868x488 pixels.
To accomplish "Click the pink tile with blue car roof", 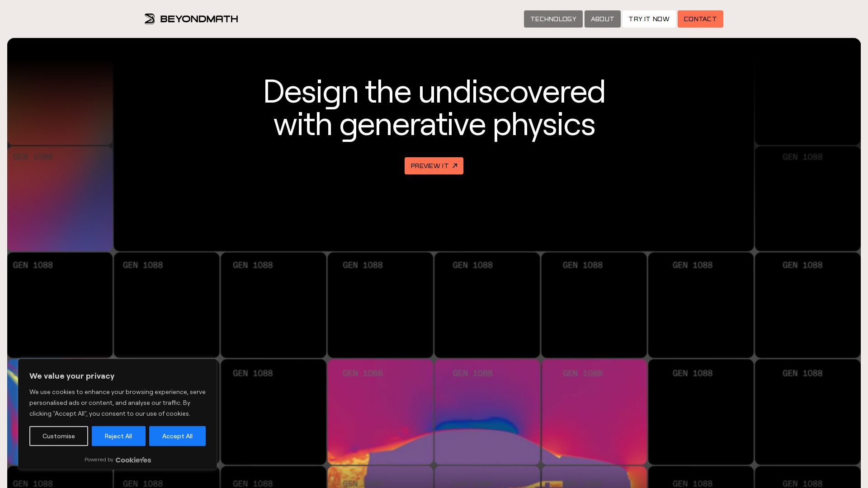I will [x=487, y=412].
